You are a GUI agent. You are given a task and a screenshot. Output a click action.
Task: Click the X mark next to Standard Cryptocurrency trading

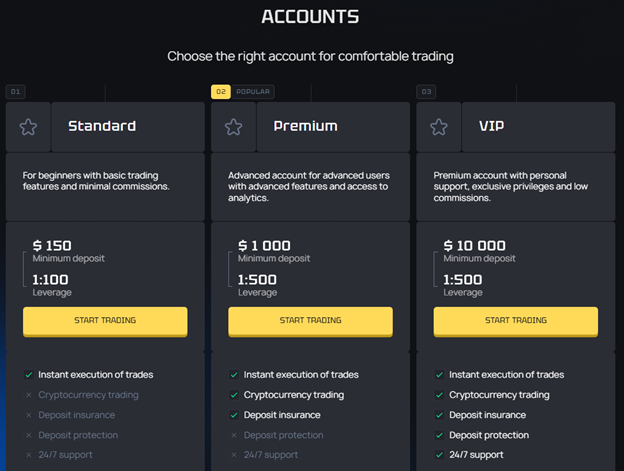(x=28, y=395)
